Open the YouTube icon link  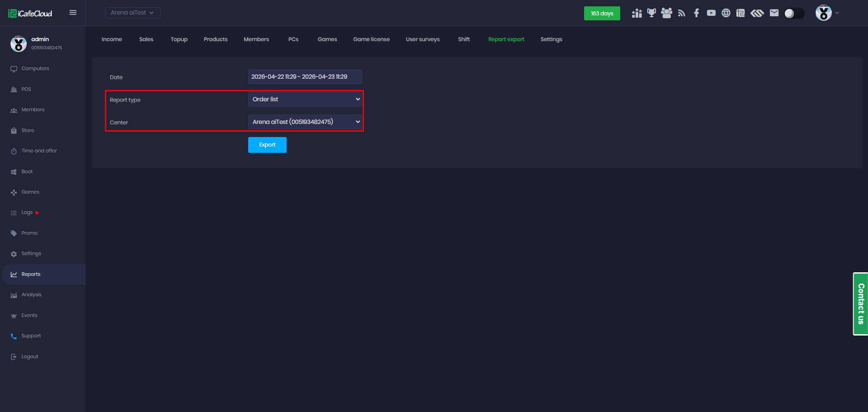point(711,13)
